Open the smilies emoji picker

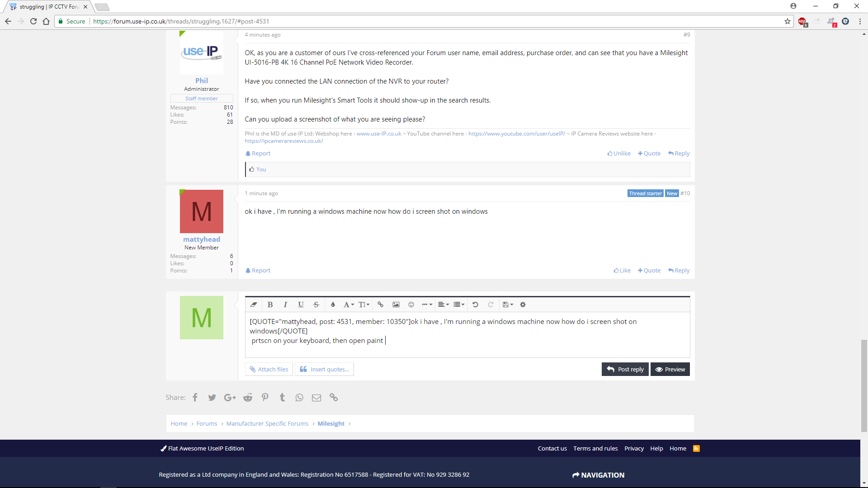tap(411, 305)
